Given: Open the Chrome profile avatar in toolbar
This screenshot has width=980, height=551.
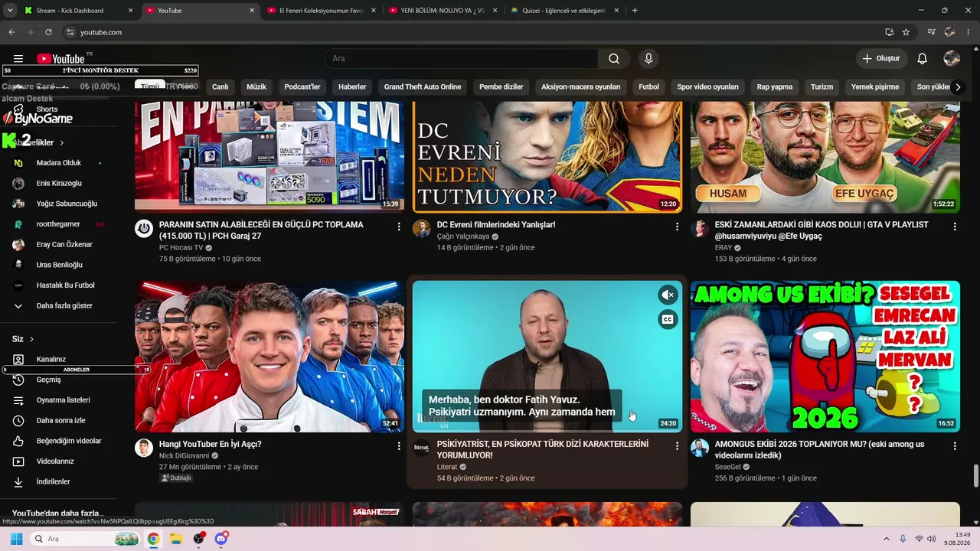Looking at the screenshot, I should [950, 32].
